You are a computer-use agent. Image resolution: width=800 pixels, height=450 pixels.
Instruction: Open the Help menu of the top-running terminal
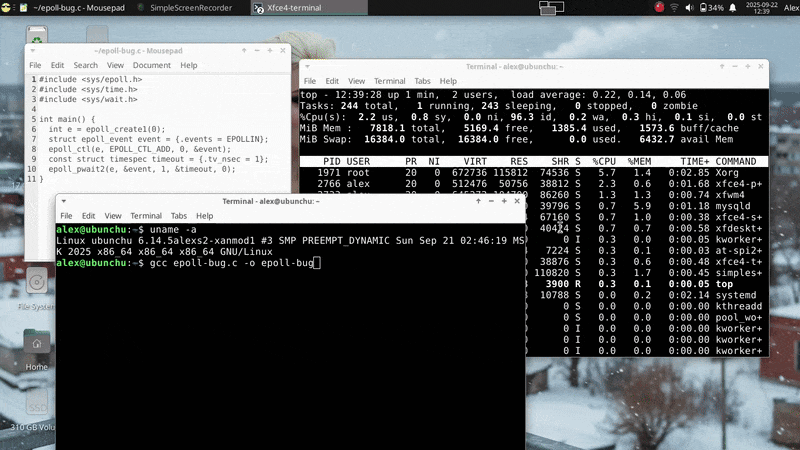[448, 81]
